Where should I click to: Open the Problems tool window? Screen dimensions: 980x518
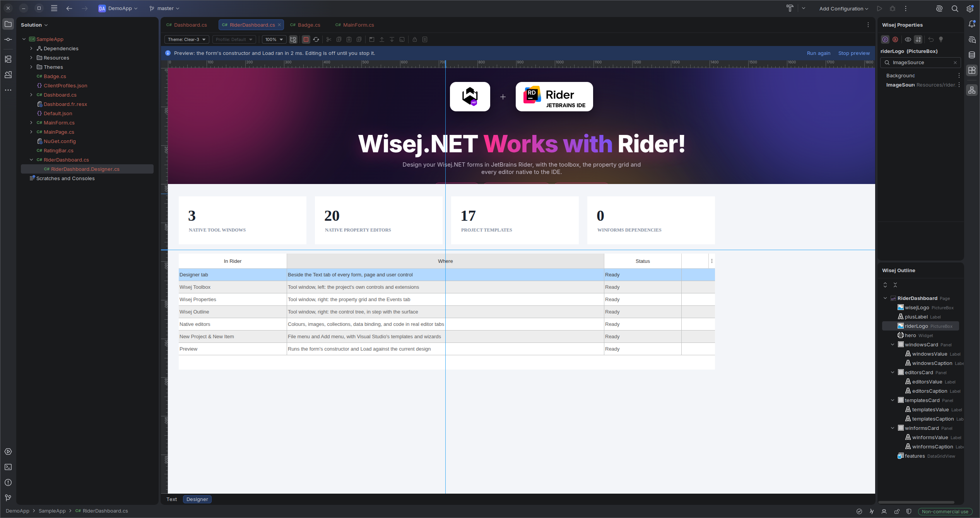click(x=8, y=482)
